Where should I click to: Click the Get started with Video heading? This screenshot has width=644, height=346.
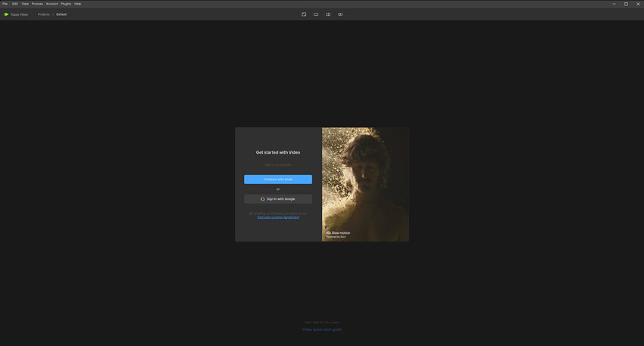pyautogui.click(x=278, y=152)
